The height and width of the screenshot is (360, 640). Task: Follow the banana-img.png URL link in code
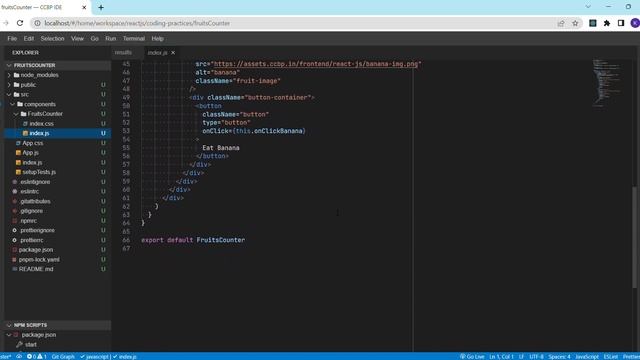tap(316, 64)
